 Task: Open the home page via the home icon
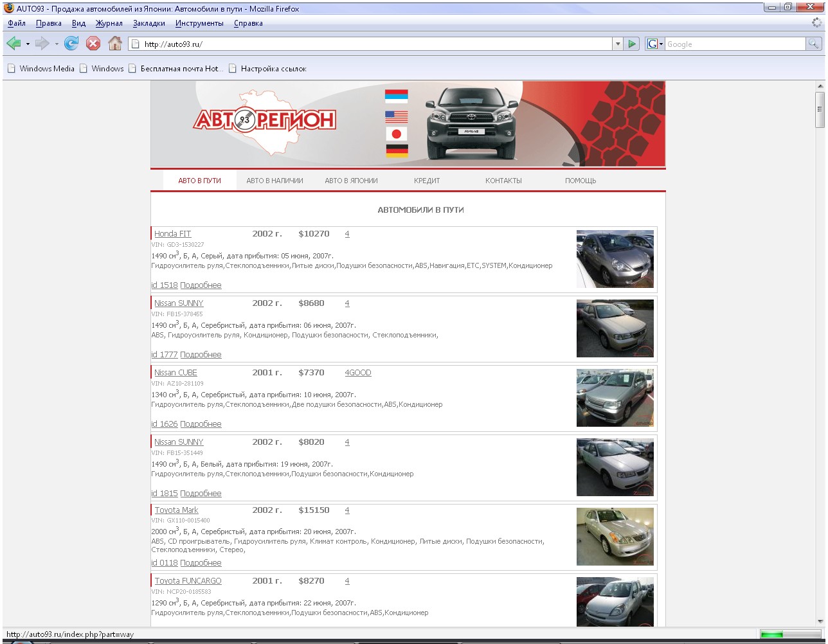click(114, 44)
